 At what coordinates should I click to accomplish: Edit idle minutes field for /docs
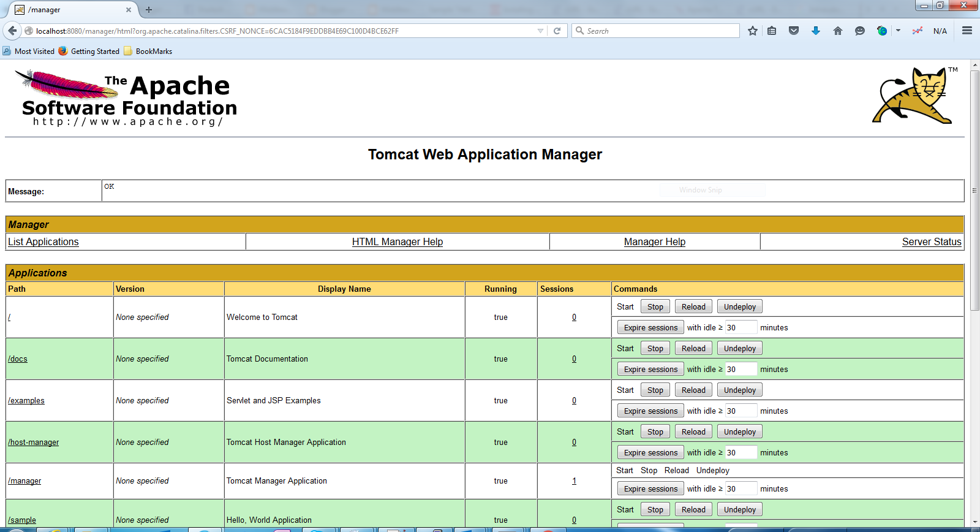coord(741,369)
